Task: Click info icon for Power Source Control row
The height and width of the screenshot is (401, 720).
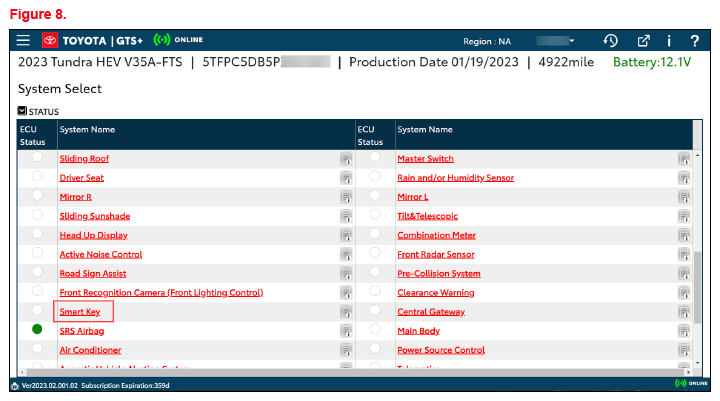Action: coord(684,350)
